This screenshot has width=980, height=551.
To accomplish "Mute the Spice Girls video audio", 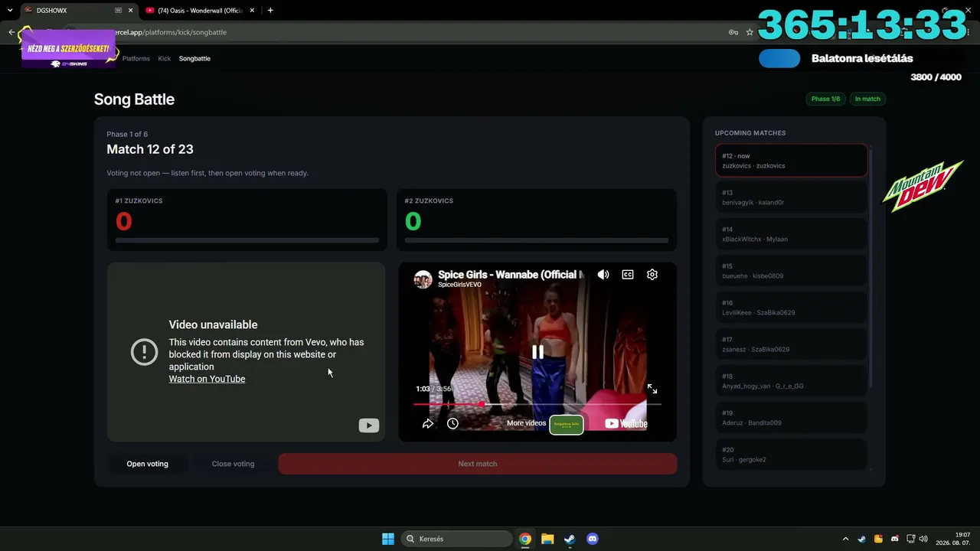I will point(603,275).
